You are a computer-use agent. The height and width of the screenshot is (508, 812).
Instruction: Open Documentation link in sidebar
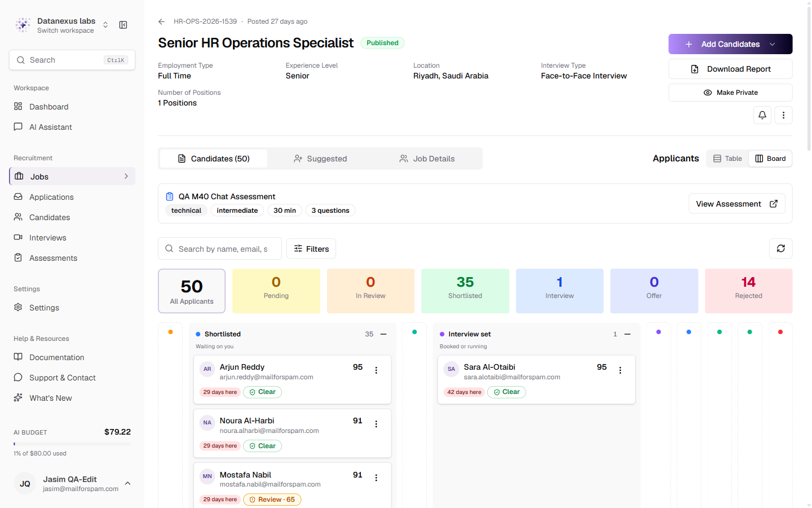pos(72,357)
